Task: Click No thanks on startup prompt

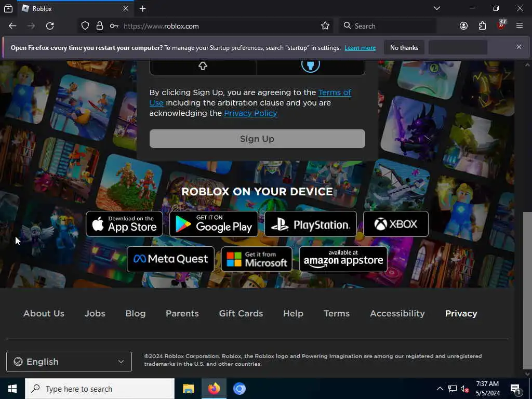Action: (x=404, y=47)
